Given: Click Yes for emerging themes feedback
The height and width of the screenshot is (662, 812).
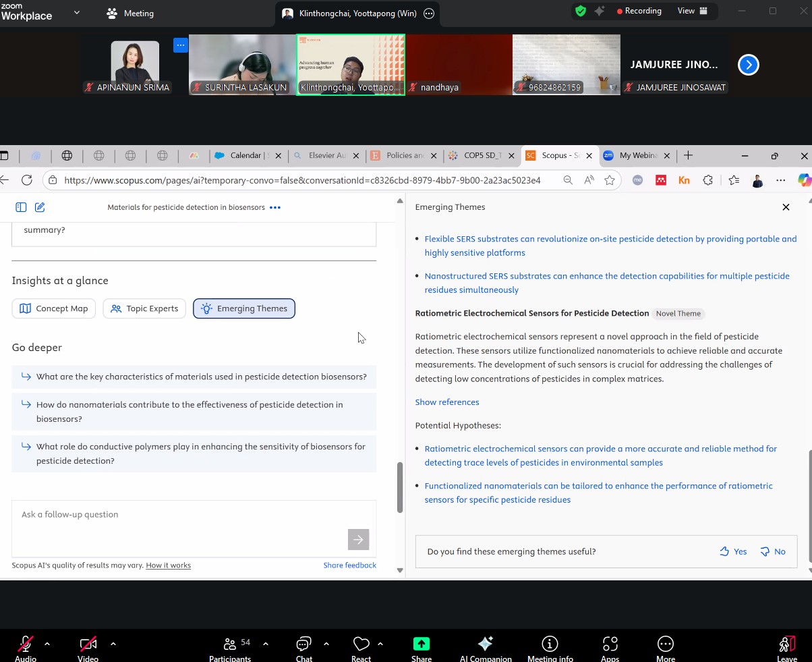Looking at the screenshot, I should [733, 551].
